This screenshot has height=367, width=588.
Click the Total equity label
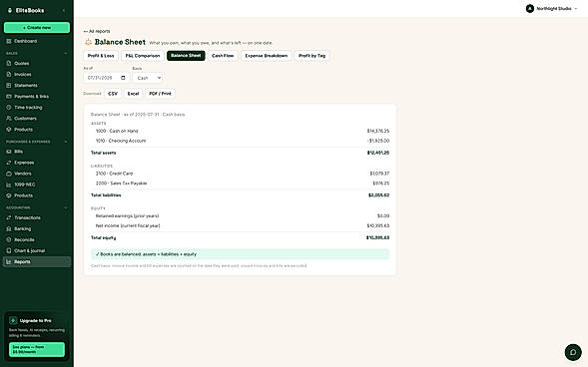pyautogui.click(x=104, y=237)
